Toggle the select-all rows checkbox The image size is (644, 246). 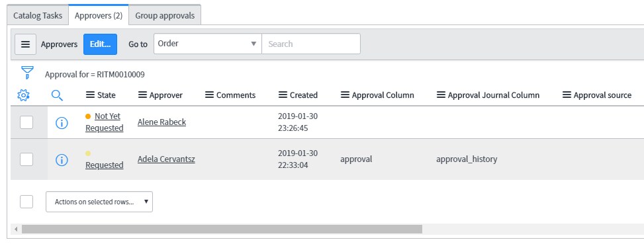pos(26,201)
